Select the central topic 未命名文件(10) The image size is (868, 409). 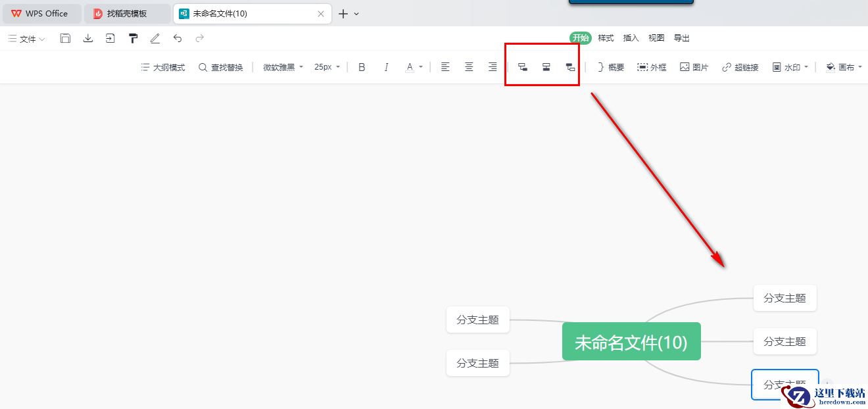click(x=631, y=341)
